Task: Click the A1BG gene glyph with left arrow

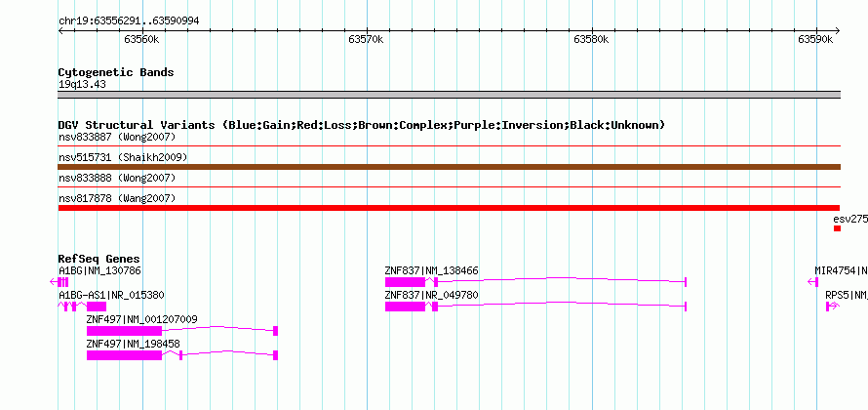Action: coord(59,282)
